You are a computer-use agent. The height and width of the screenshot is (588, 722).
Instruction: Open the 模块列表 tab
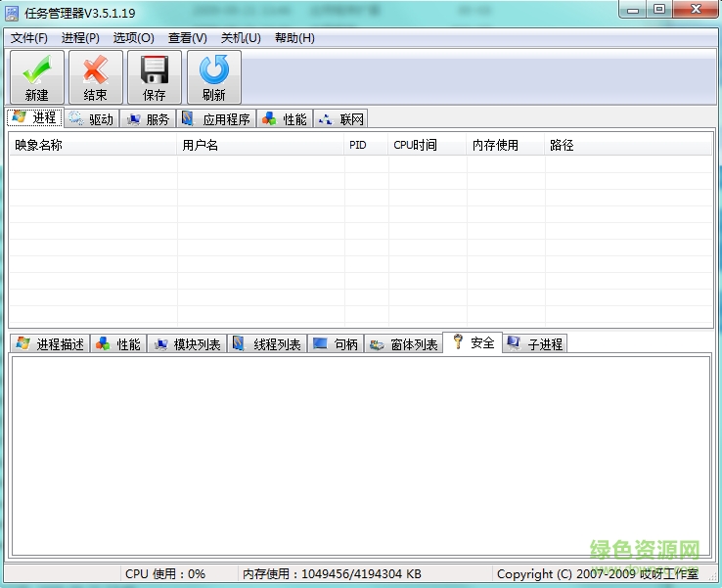pos(187,344)
